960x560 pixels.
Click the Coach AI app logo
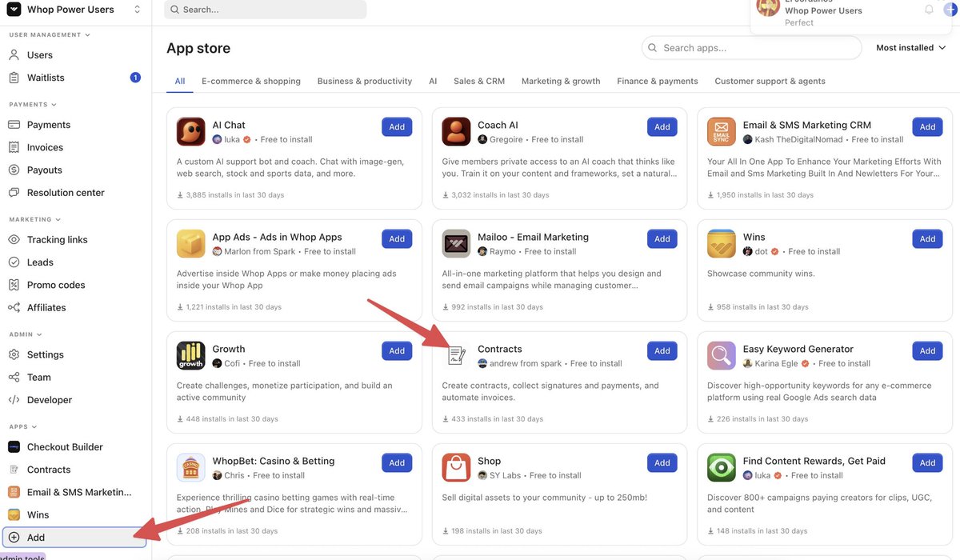coord(456,132)
